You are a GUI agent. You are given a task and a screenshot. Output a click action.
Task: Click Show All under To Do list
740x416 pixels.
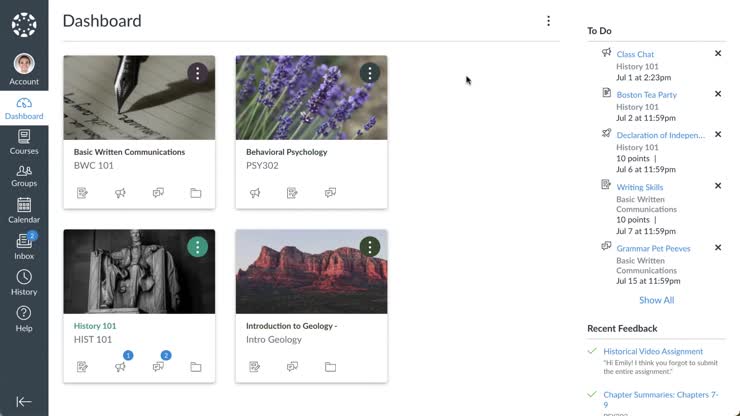click(656, 300)
